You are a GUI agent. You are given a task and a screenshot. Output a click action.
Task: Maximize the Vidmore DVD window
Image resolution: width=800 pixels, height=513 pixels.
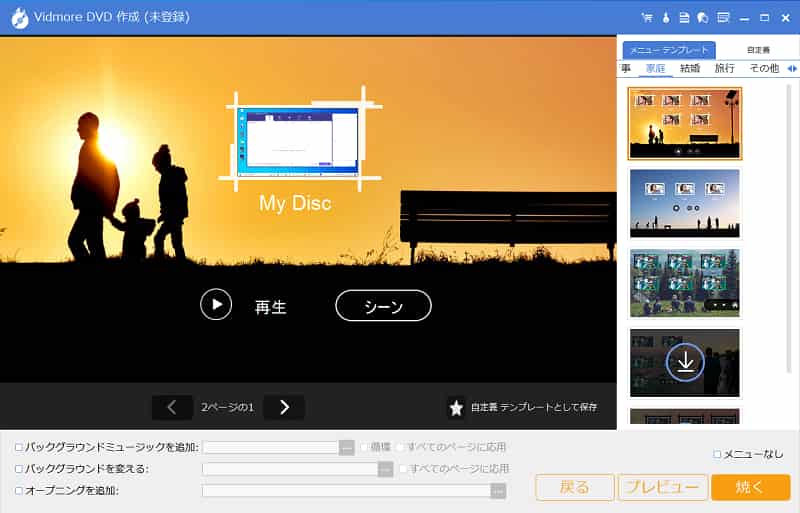tap(764, 18)
